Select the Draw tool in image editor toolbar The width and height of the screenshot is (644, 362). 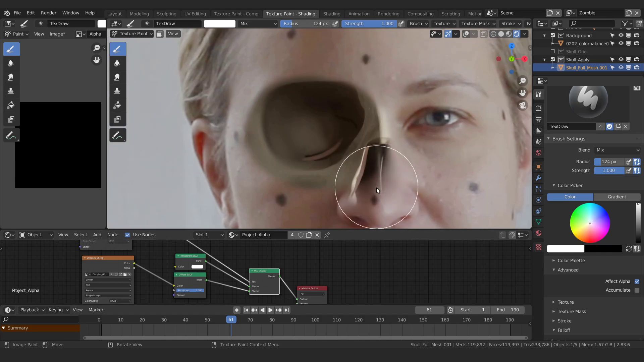[x=11, y=49]
